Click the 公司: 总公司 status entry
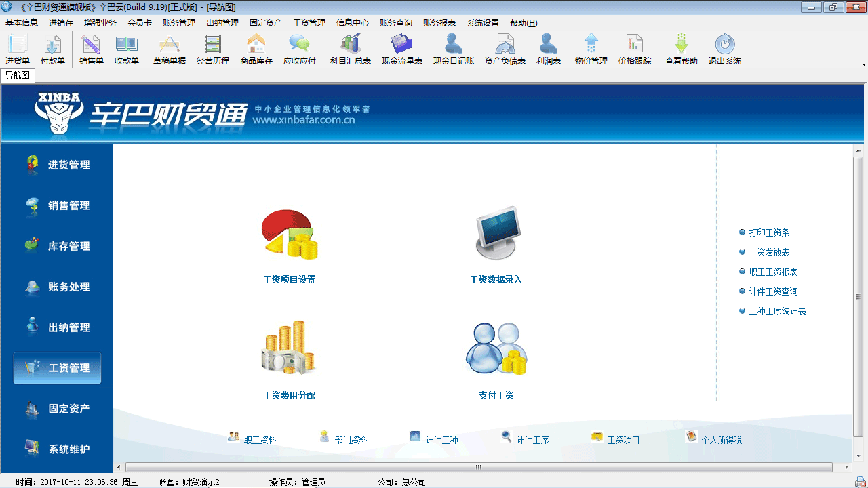 click(x=401, y=482)
